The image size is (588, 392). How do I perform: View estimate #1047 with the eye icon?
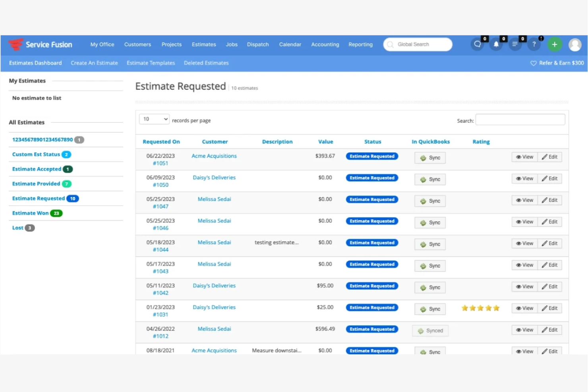(524, 200)
